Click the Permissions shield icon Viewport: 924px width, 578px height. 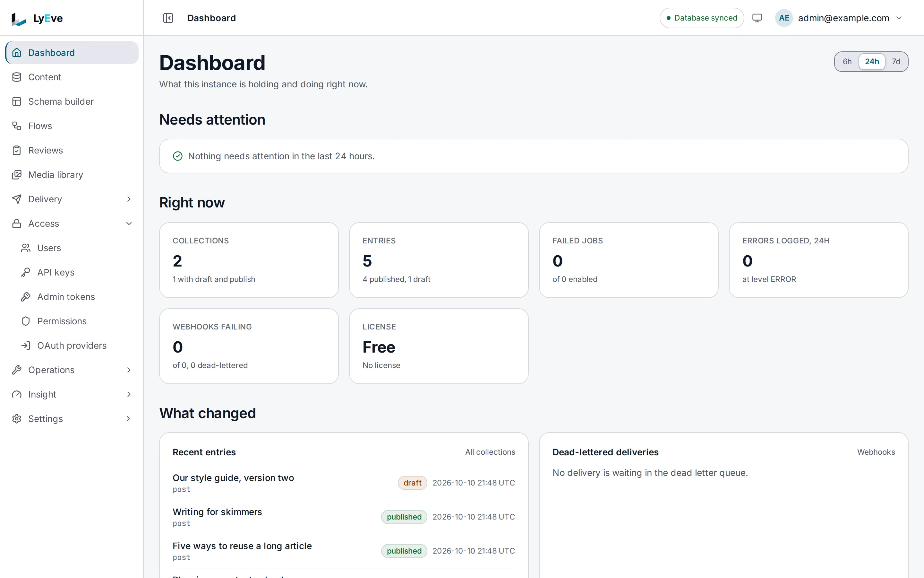click(x=26, y=321)
